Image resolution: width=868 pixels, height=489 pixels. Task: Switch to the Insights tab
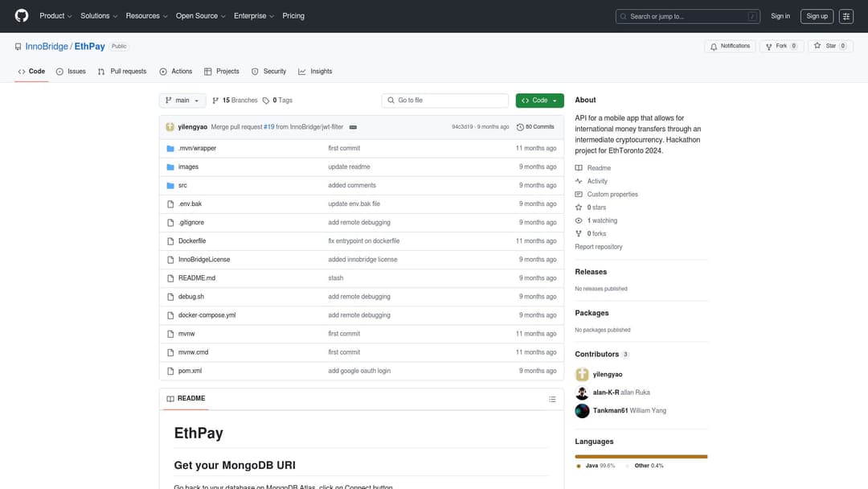click(x=315, y=72)
